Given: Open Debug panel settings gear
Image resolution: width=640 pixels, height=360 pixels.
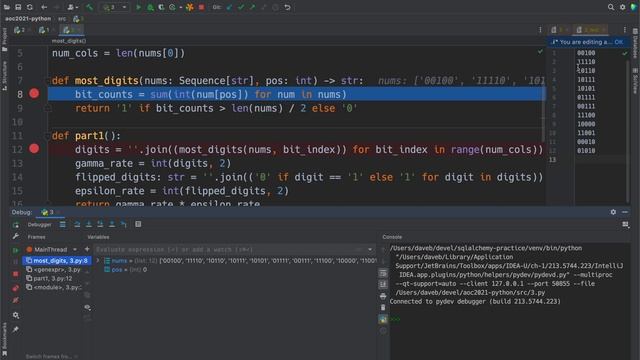Looking at the screenshot, I should pyautogui.click(x=613, y=212).
